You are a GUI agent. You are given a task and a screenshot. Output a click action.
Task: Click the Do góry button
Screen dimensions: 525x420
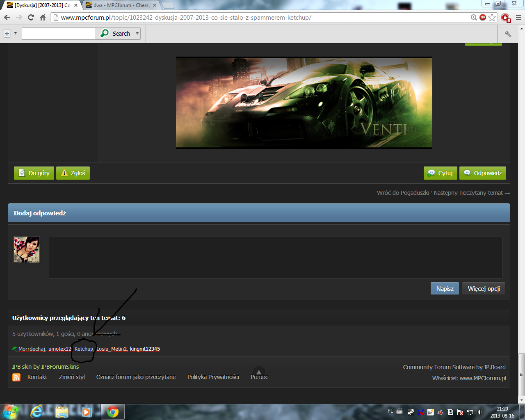pyautogui.click(x=34, y=173)
